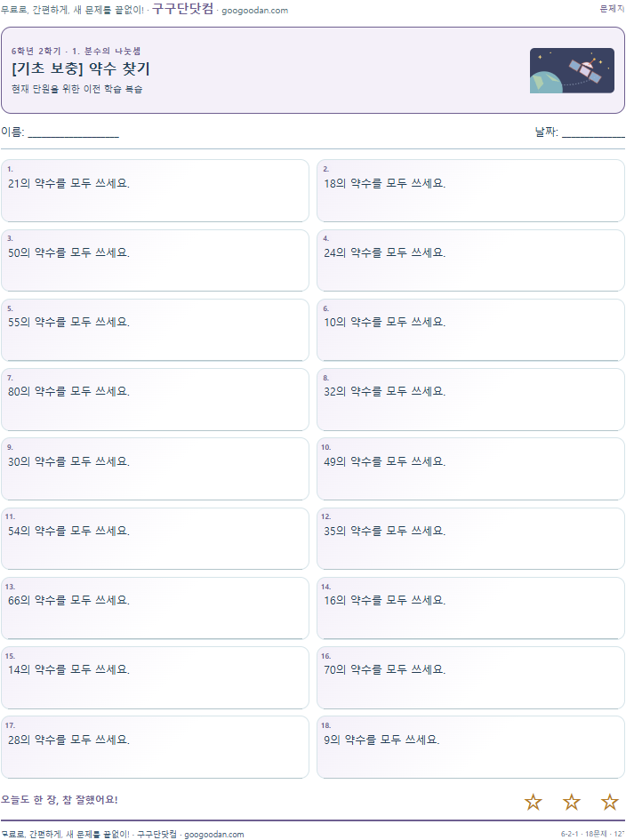Select problem 4 about 24의 약수

[470, 260]
